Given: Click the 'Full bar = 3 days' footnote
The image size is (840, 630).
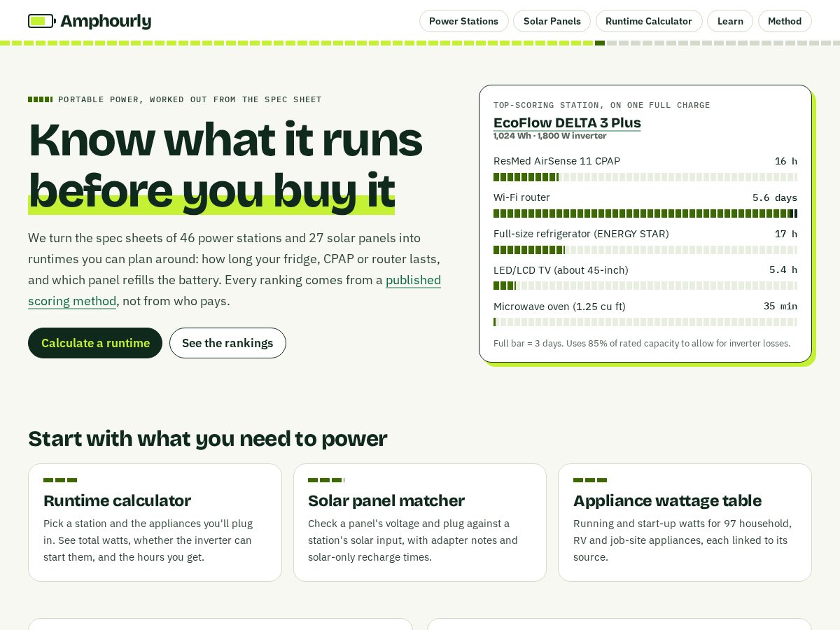Looking at the screenshot, I should [642, 344].
